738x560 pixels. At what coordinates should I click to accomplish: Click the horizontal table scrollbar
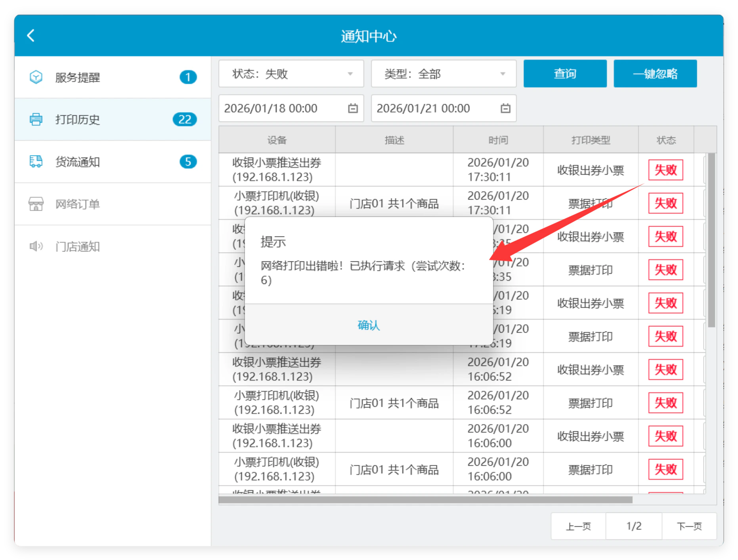click(x=426, y=500)
